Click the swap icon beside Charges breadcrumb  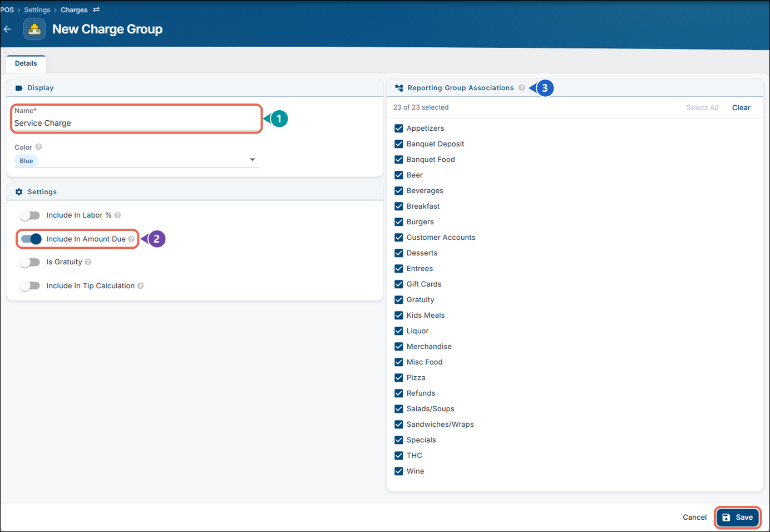click(x=96, y=9)
